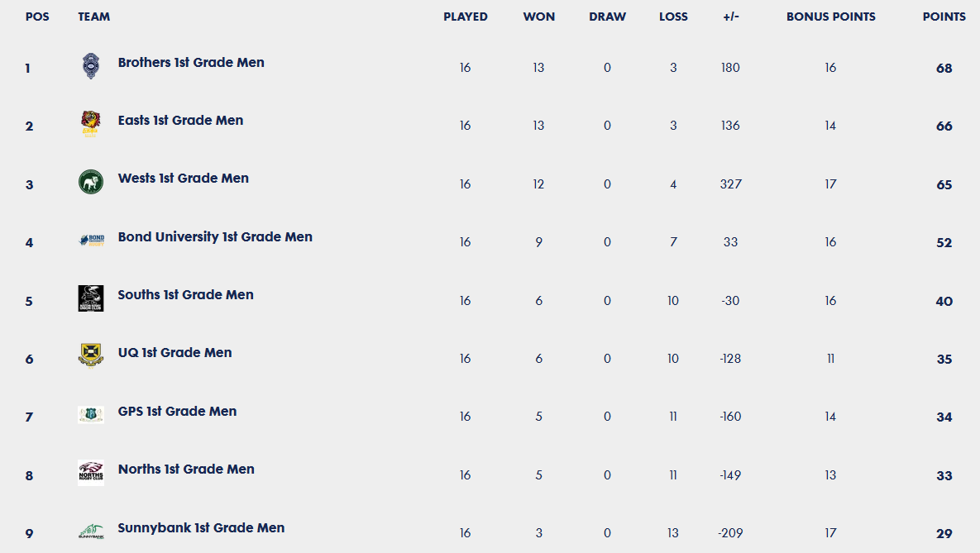Select Sunnybank 1st Grade Men team name

click(x=201, y=528)
